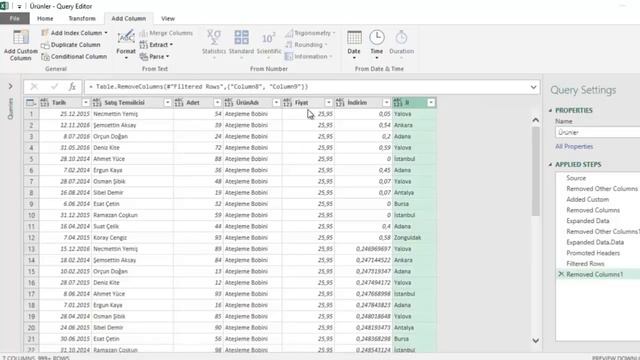Select the Add Column tab
640x360 pixels.
[x=129, y=18]
